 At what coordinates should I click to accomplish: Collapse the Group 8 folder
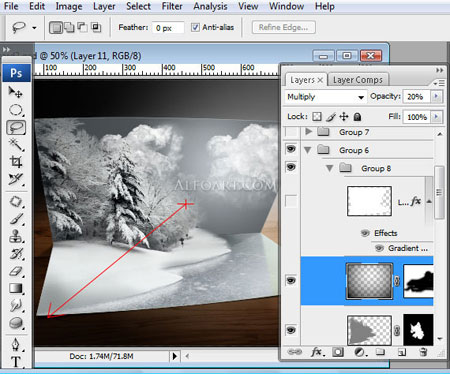(330, 168)
